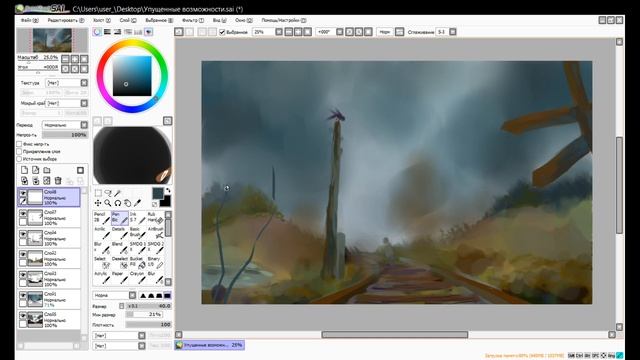This screenshot has height=360, width=640.
Task: Choose the Deselect brush tool
Action: click(x=120, y=262)
